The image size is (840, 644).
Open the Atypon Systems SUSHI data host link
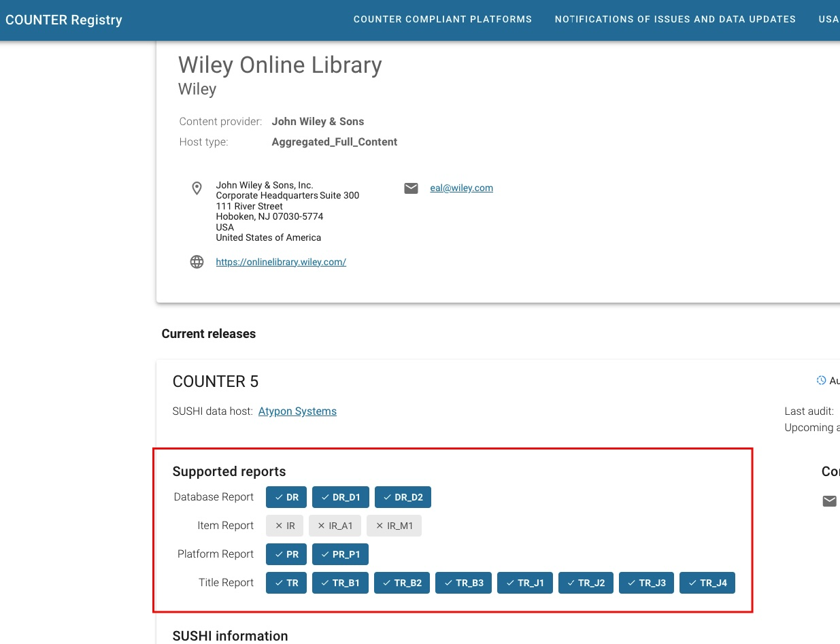(297, 411)
